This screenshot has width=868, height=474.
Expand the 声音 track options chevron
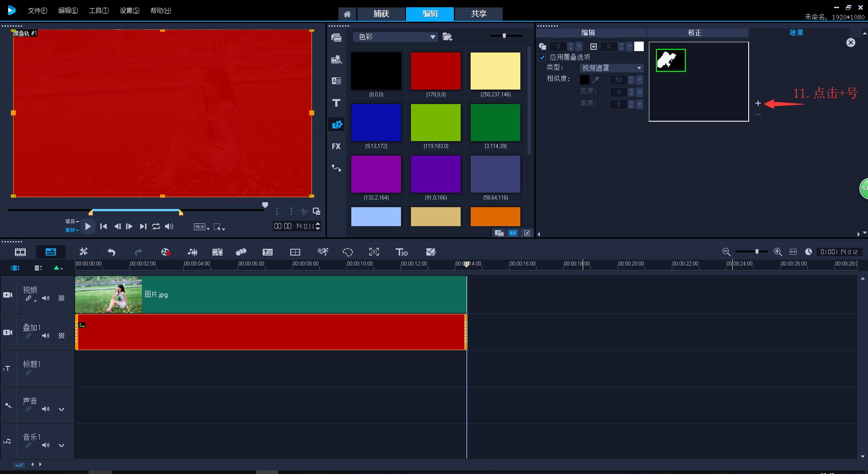[x=61, y=409]
